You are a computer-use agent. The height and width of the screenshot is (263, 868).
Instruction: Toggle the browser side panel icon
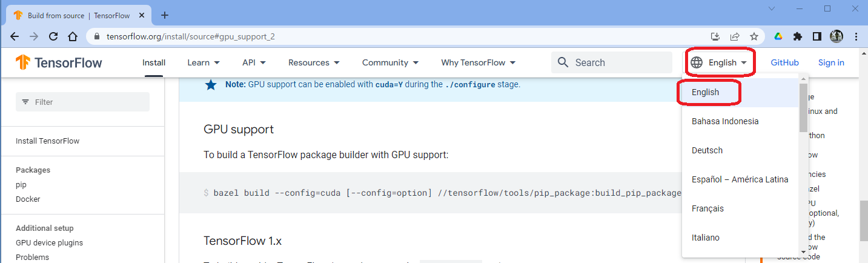click(x=817, y=36)
